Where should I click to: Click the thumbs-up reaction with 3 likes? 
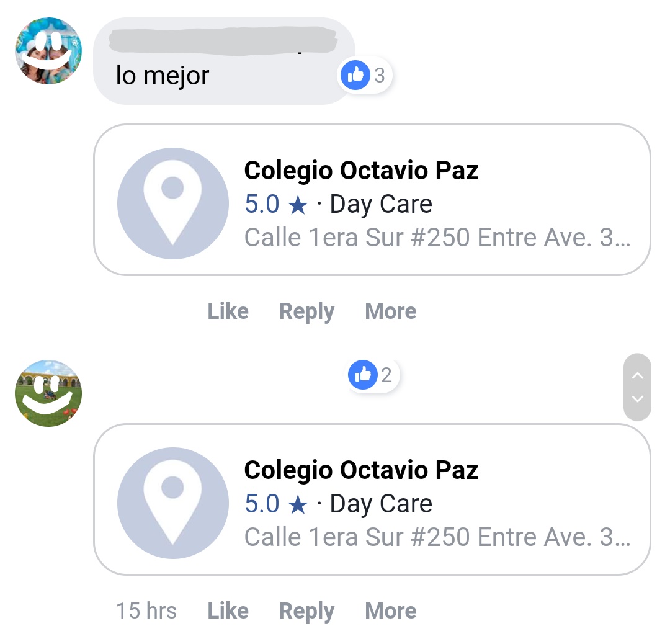(x=365, y=75)
